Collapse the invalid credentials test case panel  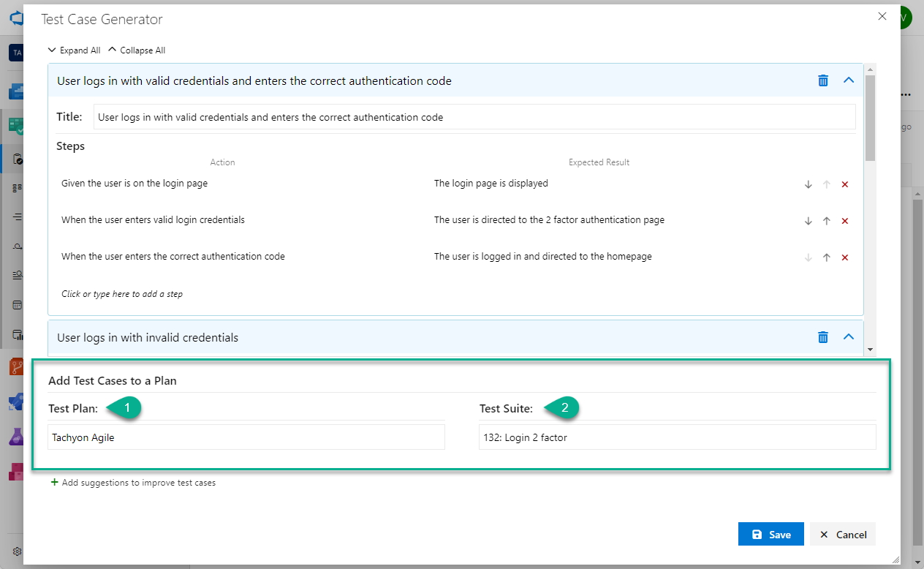[849, 337]
